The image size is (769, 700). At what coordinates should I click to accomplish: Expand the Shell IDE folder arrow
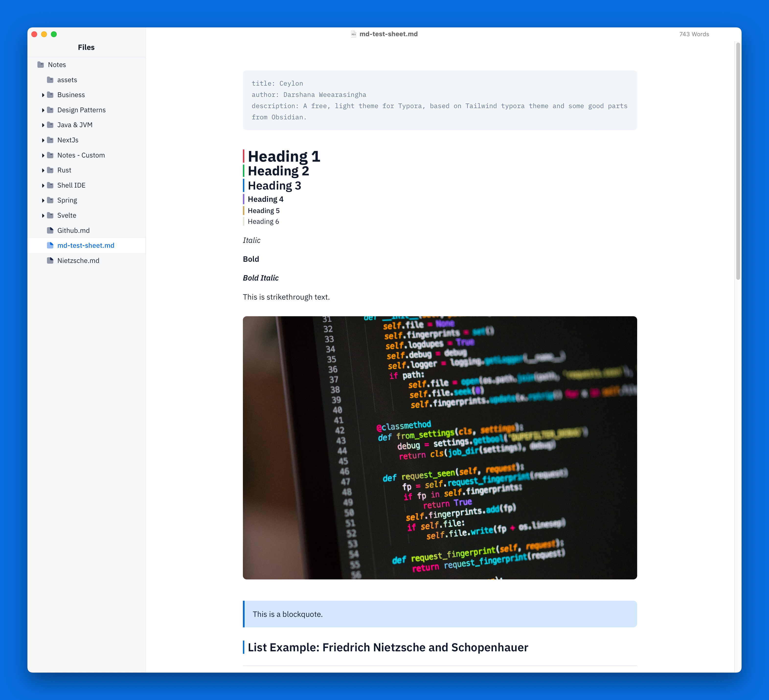click(43, 185)
